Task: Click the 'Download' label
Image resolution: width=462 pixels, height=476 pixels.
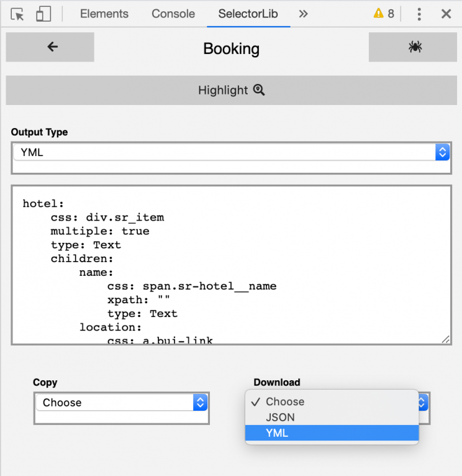Action: tap(277, 382)
